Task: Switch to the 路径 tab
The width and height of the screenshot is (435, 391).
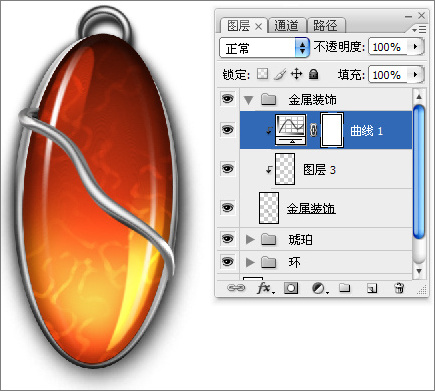Action: 326,25
